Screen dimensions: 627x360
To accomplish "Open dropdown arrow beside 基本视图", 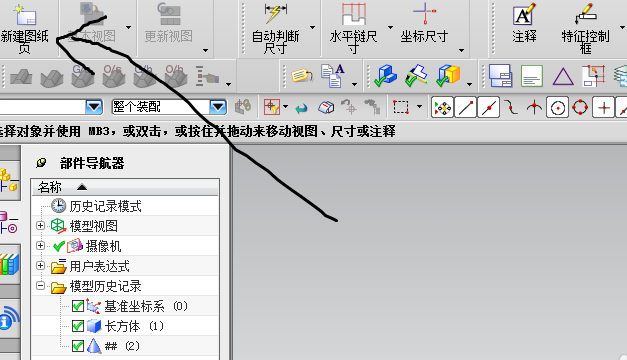I will pos(128,28).
